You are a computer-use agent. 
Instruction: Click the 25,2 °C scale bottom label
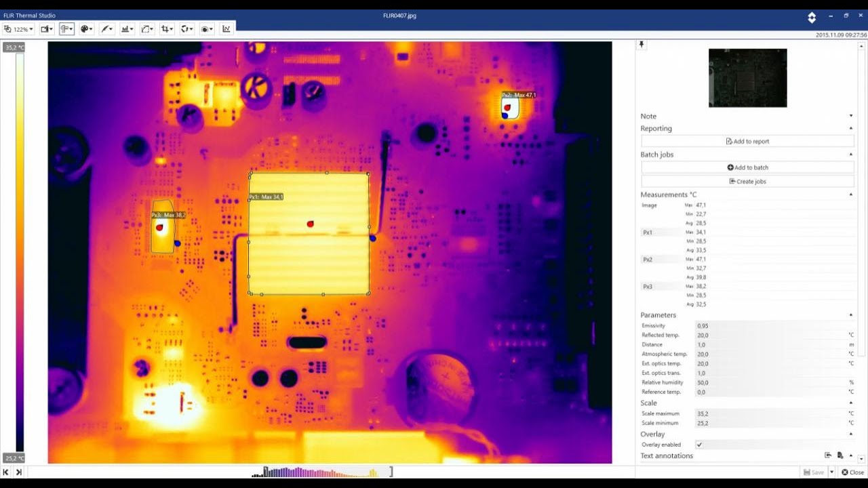[x=14, y=458]
